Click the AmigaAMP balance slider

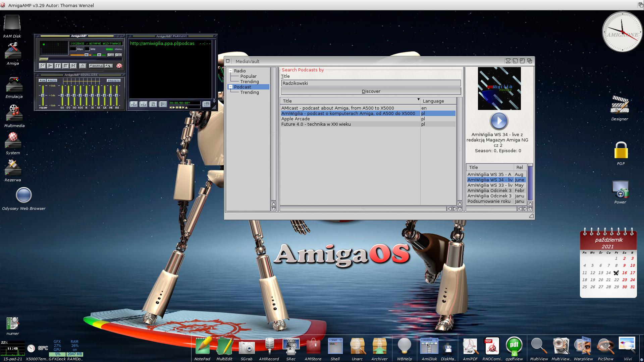pos(99,55)
